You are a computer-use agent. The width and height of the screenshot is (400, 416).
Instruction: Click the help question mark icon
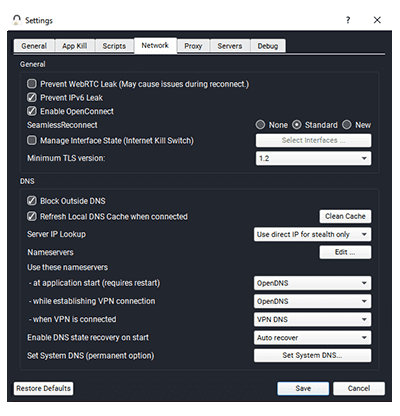point(348,20)
